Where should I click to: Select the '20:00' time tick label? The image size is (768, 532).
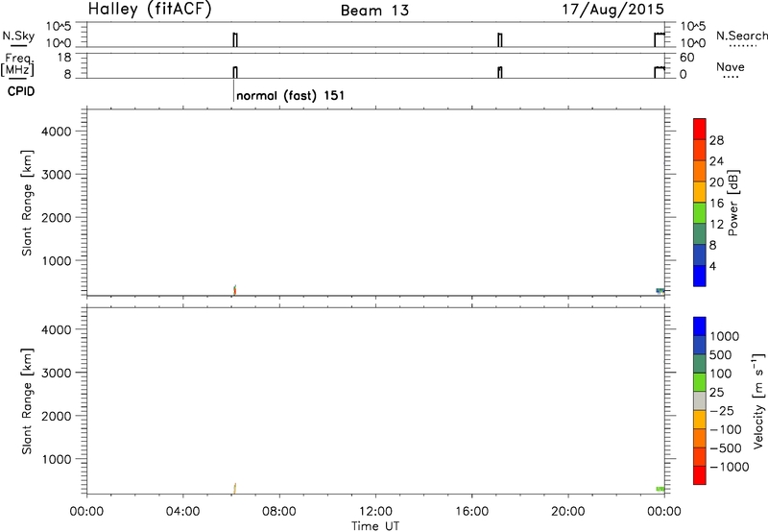568,512
